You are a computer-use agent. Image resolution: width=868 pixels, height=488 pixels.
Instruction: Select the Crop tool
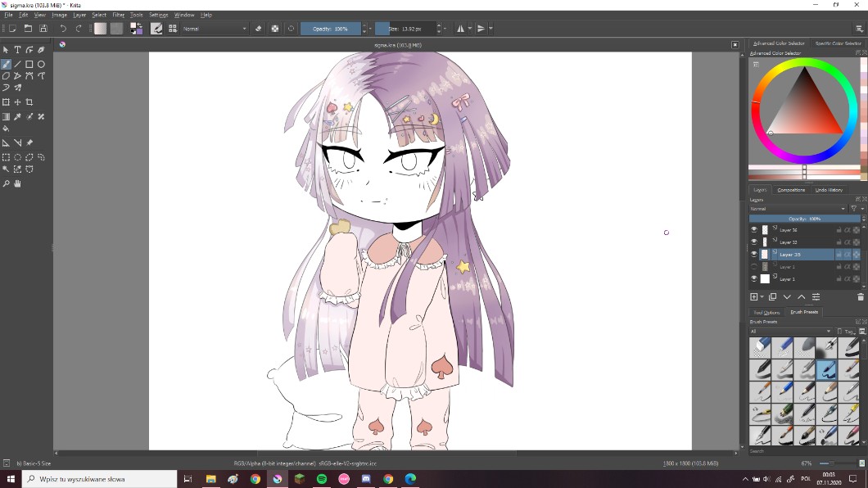29,102
